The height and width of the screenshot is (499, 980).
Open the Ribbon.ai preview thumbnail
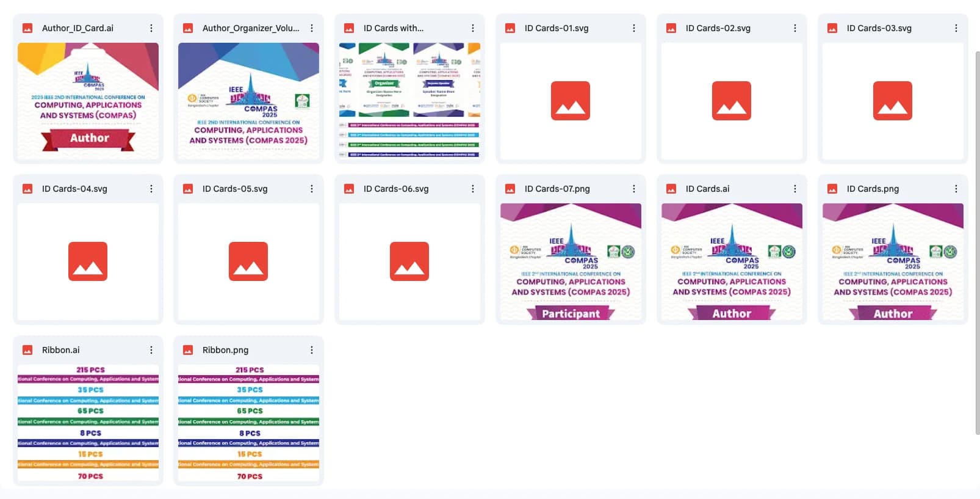click(x=88, y=423)
